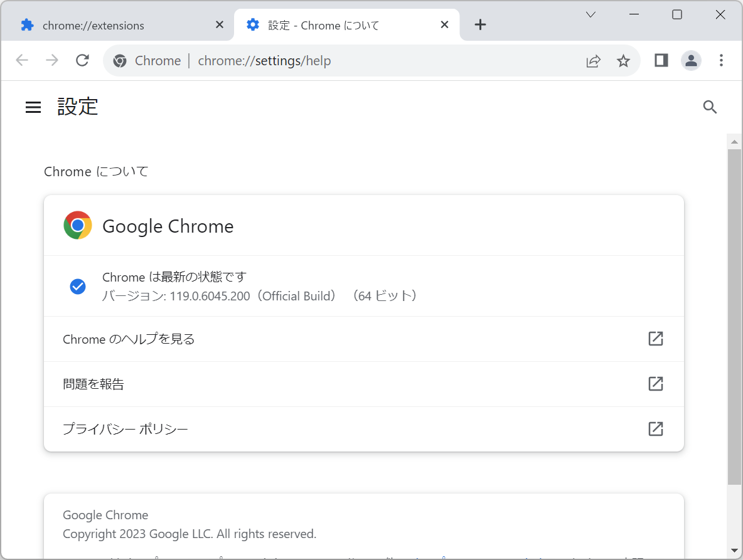
Task: Open the share icon in the toolbar
Action: pyautogui.click(x=593, y=60)
